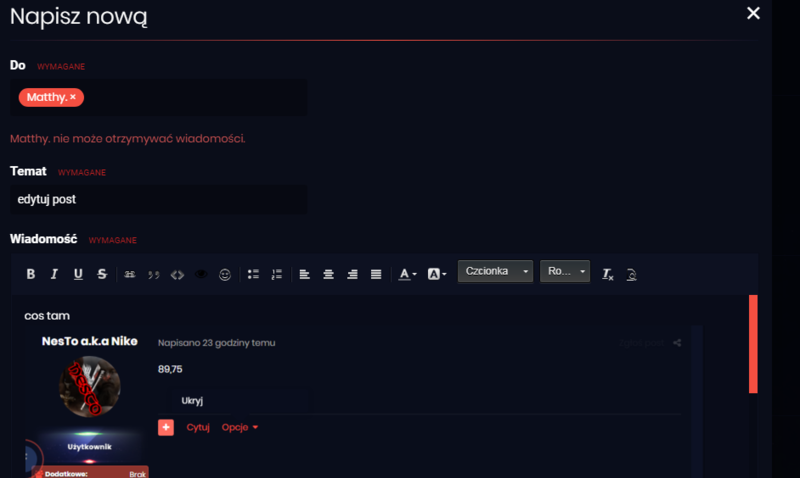Click the Użytkownik rank badge
This screenshot has width=800, height=478.
tap(89, 447)
